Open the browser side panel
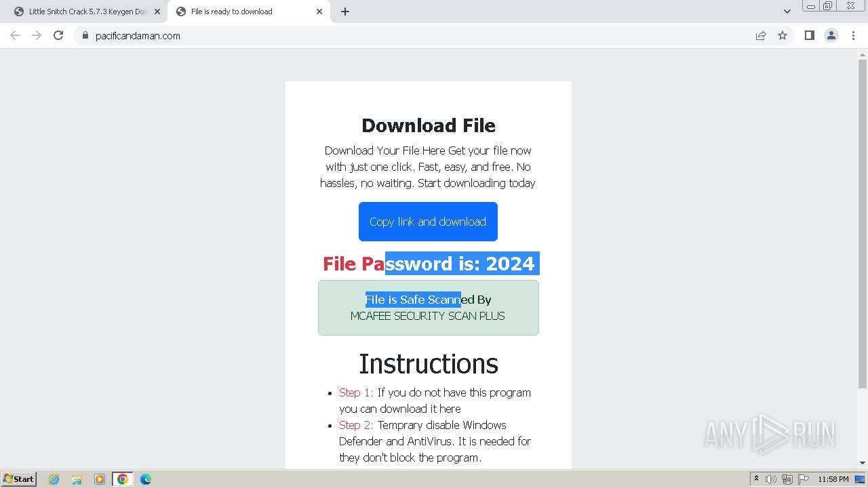The width and height of the screenshot is (868, 488). click(810, 36)
